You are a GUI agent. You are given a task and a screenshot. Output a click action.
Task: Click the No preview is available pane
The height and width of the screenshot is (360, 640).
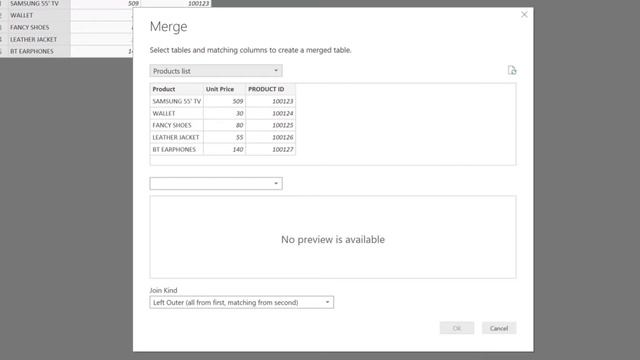tap(333, 237)
